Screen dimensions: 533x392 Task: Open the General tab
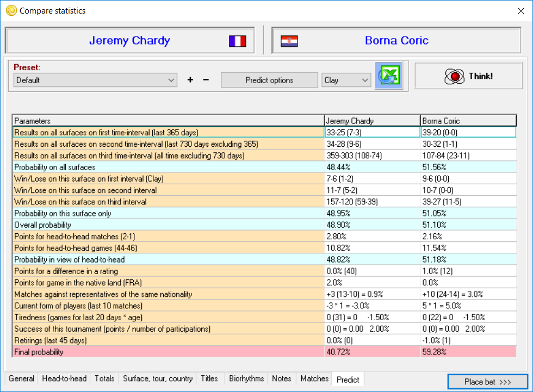pos(21,378)
